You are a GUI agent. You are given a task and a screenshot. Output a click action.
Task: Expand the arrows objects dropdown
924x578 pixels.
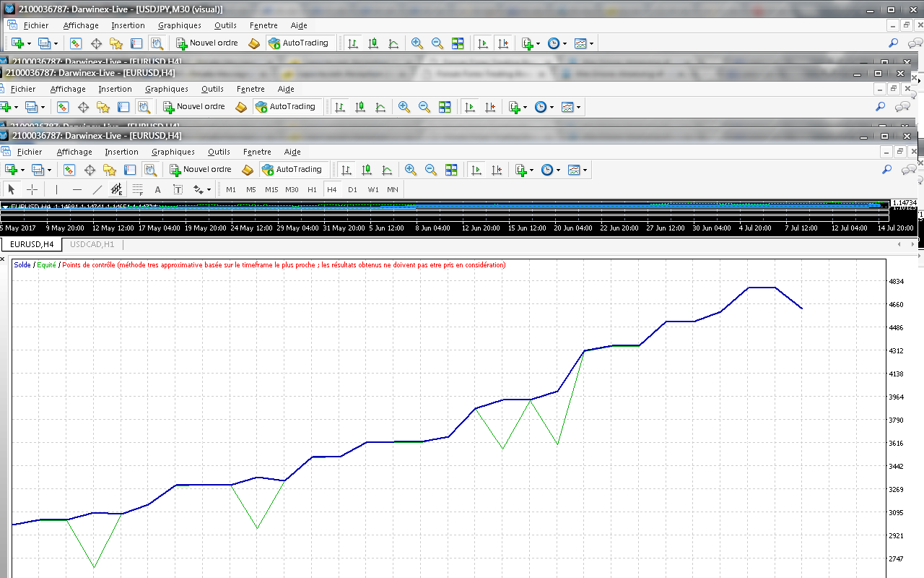point(209,189)
